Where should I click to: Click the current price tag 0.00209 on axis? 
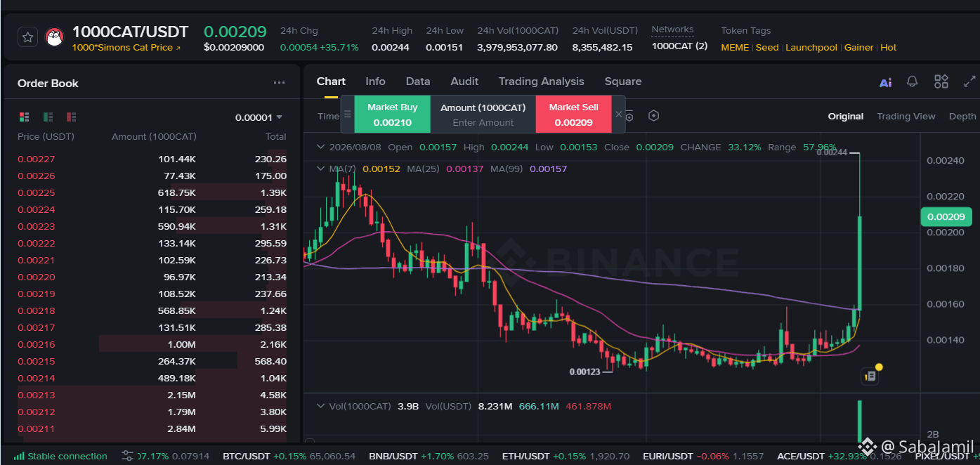tap(946, 216)
